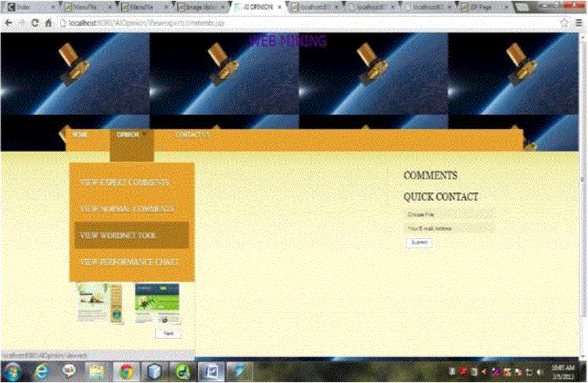
Task: Select View Expert Comments menu item
Action: (125, 182)
